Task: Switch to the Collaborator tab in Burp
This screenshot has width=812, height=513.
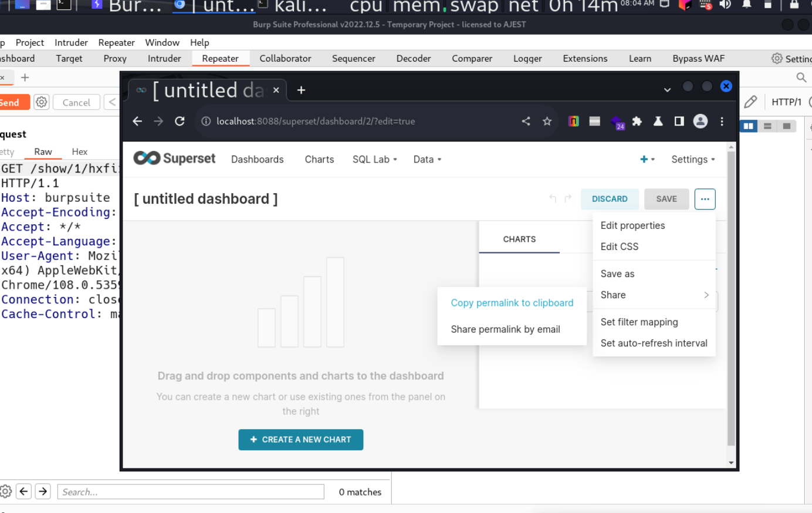Action: point(285,58)
